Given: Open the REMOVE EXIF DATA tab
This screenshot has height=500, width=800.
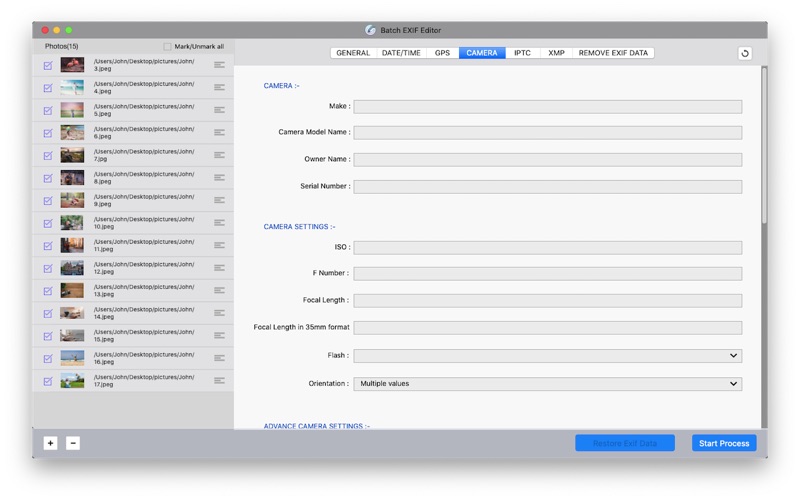Looking at the screenshot, I should [613, 53].
